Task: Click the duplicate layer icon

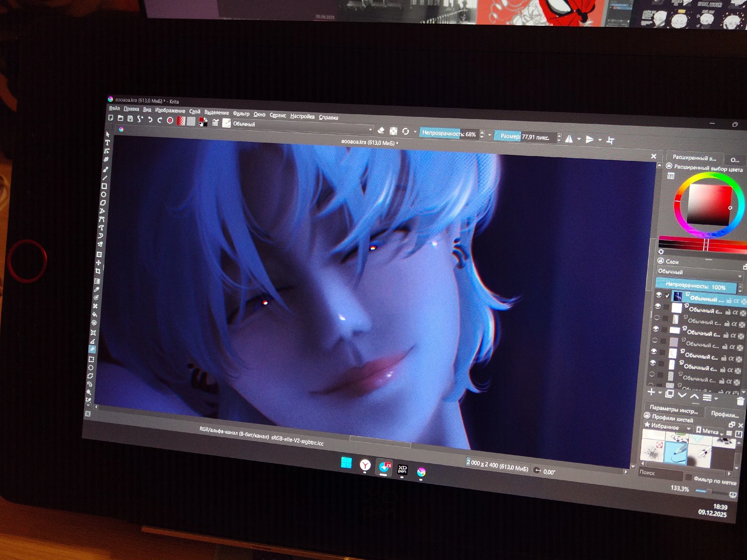Action: click(670, 394)
